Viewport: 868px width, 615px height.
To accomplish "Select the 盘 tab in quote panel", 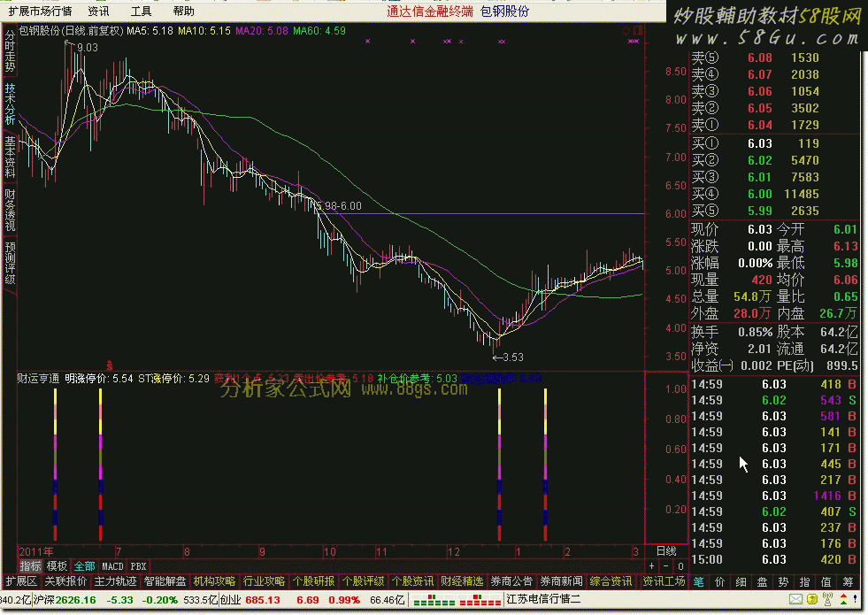I will pyautogui.click(x=762, y=581).
